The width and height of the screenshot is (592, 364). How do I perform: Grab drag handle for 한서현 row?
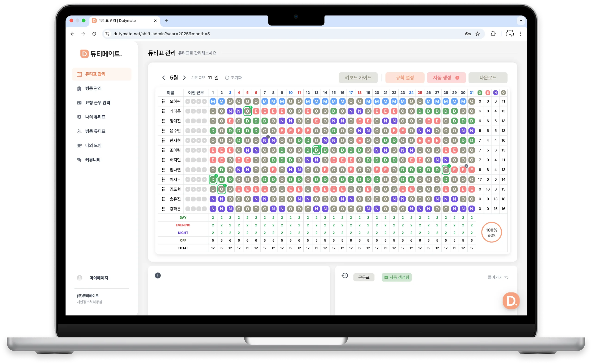point(163,140)
